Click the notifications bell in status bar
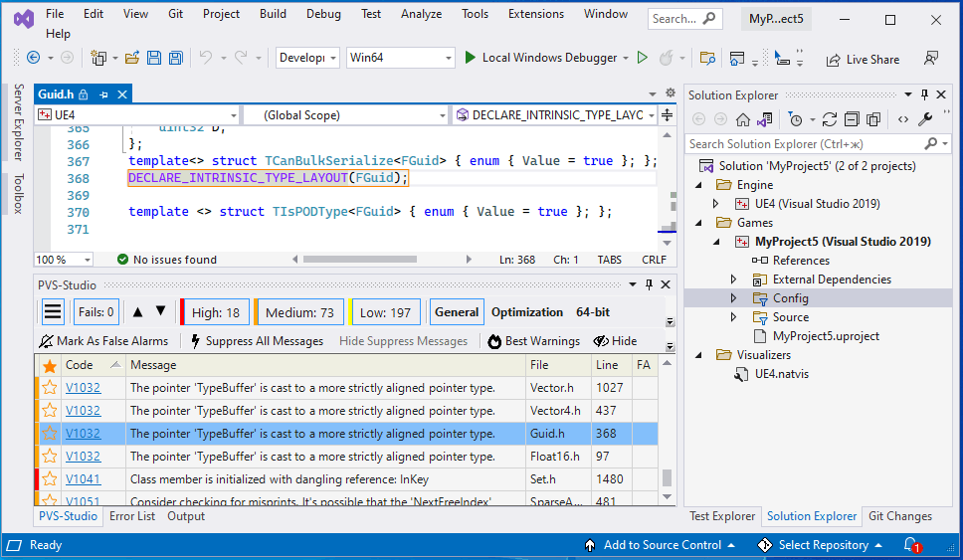The image size is (963, 560). click(x=911, y=545)
